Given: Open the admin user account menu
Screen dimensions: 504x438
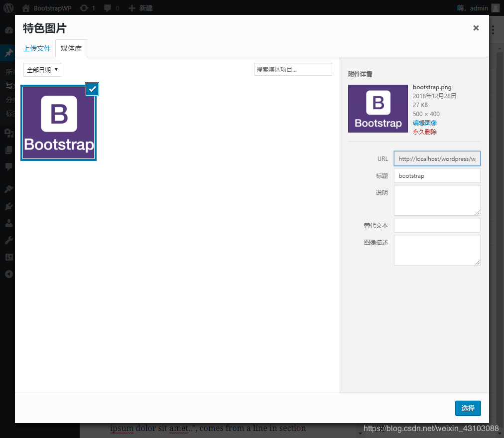Looking at the screenshot, I should [478, 8].
